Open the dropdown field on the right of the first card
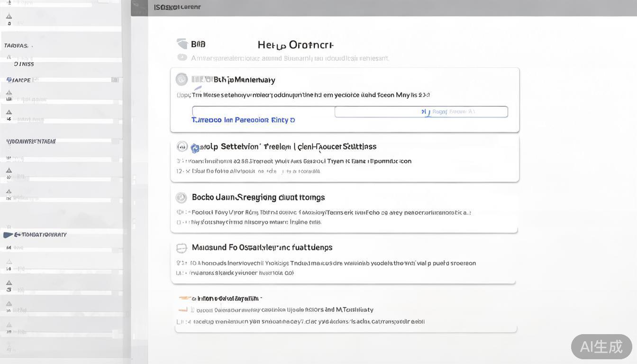Screen dimensions: 637x364 (421, 112)
